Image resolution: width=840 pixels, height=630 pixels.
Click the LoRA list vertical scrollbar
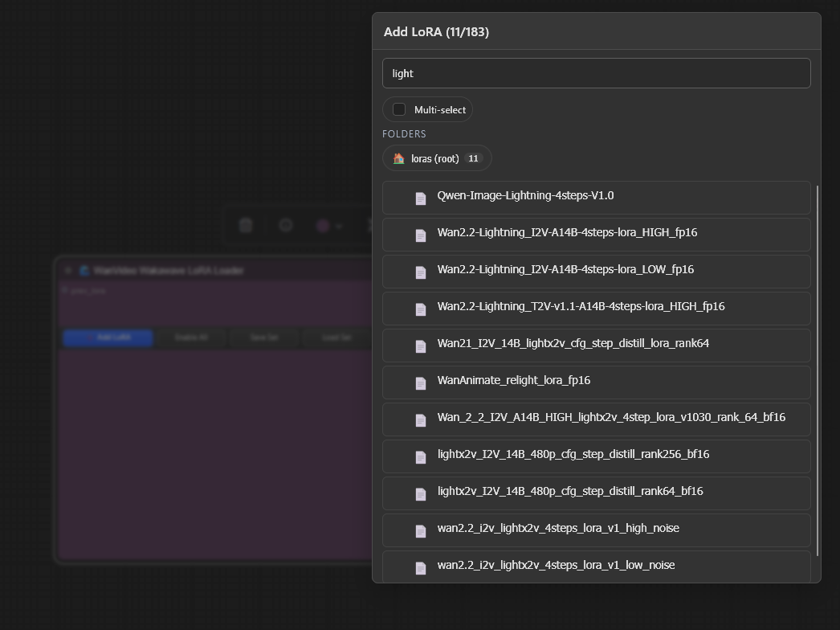[818, 370]
